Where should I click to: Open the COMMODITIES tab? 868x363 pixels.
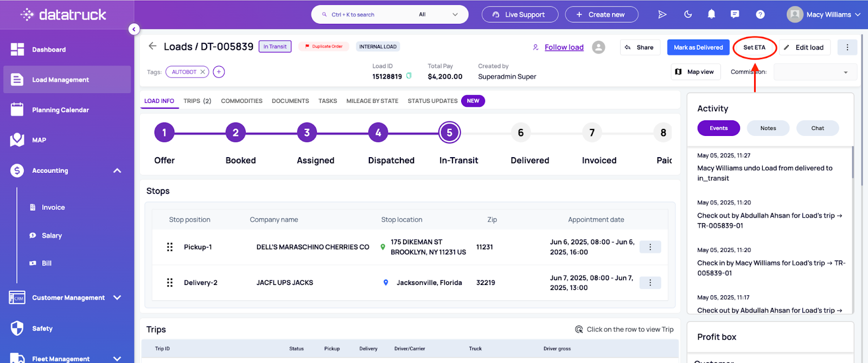[241, 101]
